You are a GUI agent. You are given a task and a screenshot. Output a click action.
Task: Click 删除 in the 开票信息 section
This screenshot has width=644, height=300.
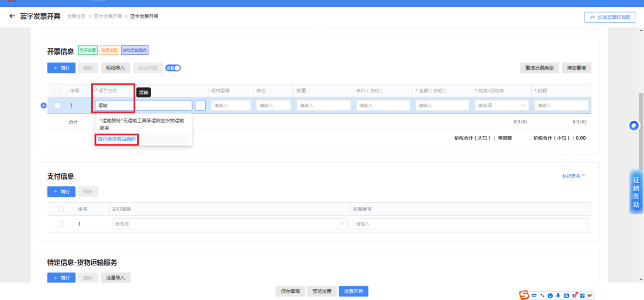(x=88, y=68)
